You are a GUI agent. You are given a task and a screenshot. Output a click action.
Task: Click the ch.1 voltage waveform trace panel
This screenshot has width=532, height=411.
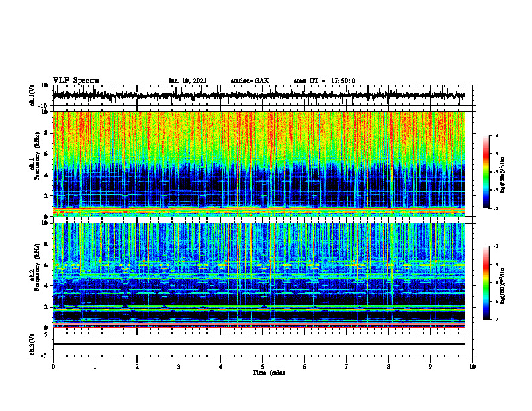[263, 95]
